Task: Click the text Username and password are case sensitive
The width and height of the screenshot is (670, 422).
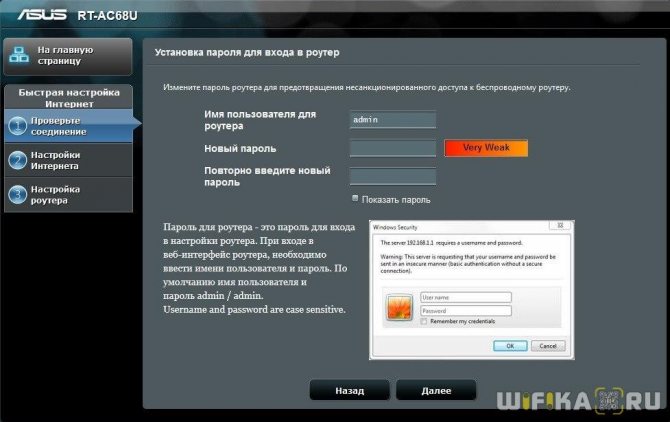Action: pos(254,309)
